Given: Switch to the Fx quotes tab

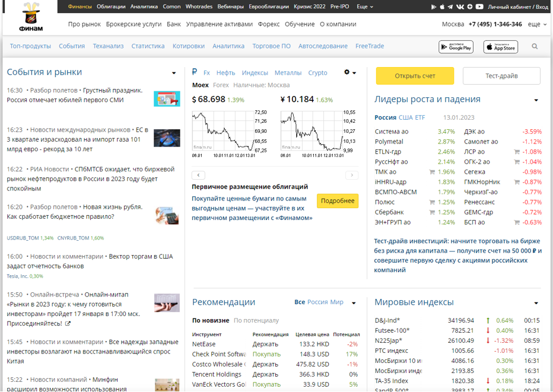Looking at the screenshot, I should (x=206, y=73).
